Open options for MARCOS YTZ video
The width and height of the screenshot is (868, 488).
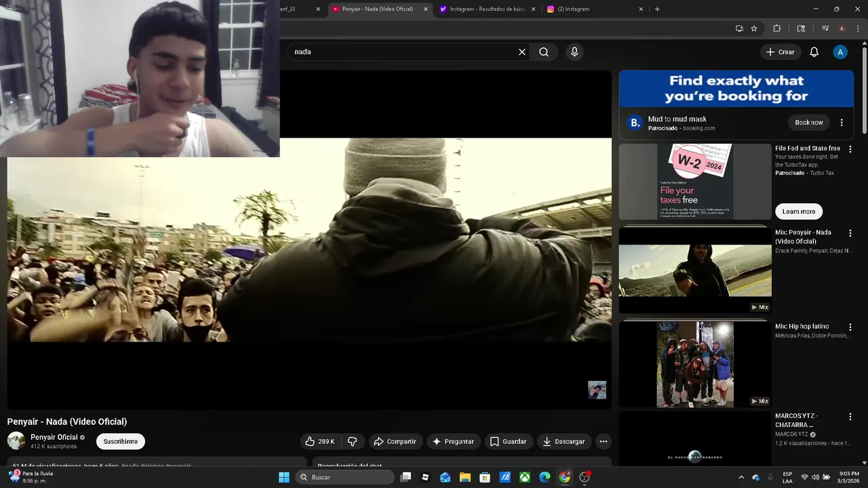[850, 417]
